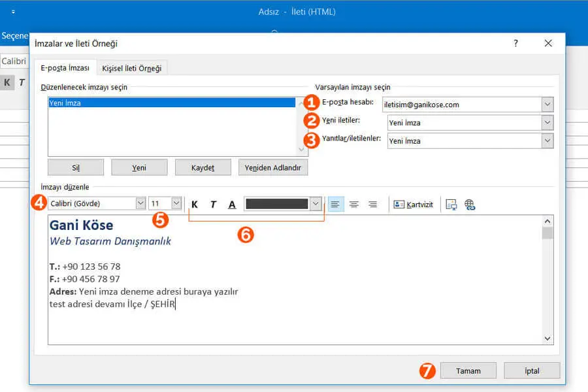Close the İmzalar ve İleti Örneği dialog
This screenshot has width=588, height=392.
(548, 43)
